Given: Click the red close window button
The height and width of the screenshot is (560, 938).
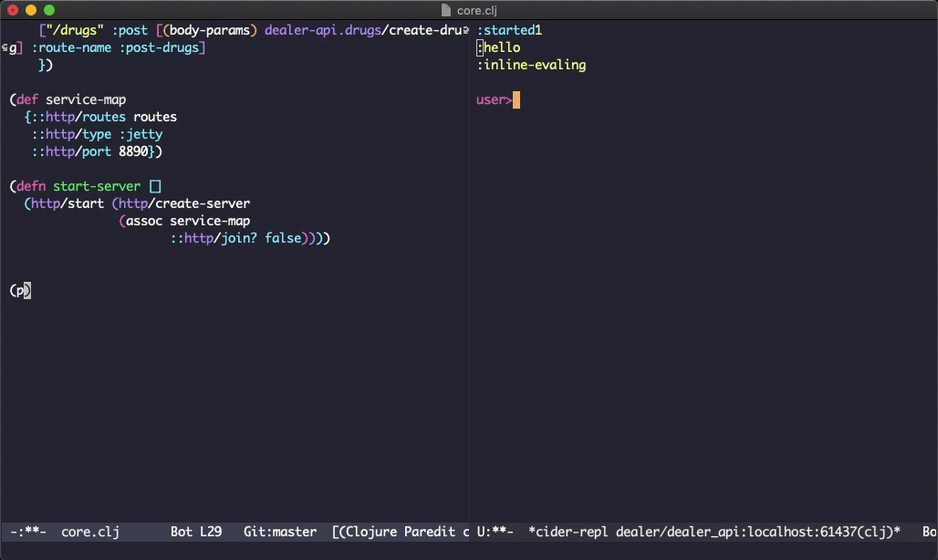Looking at the screenshot, I should pos(13,10).
